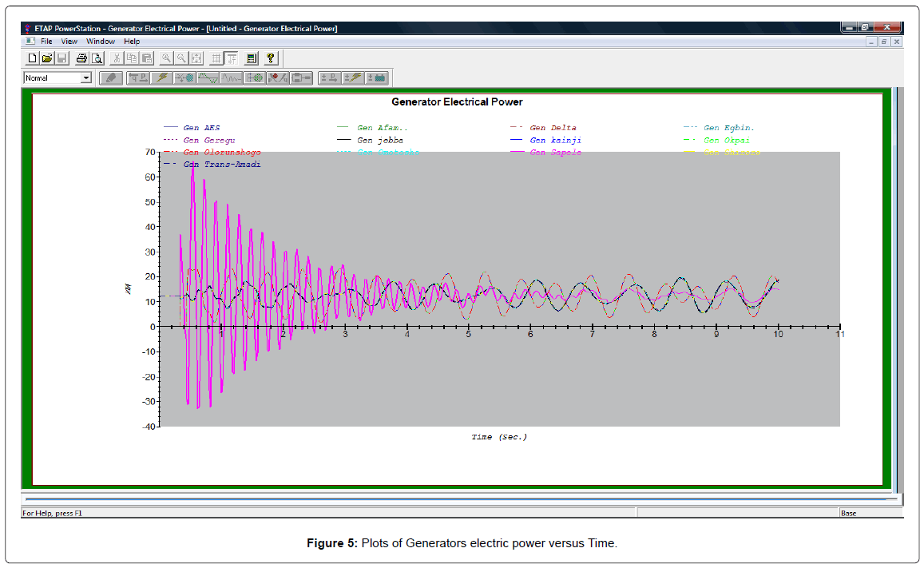Click the 'Gen jebba' legend entry
The image size is (924, 568).
[370, 141]
